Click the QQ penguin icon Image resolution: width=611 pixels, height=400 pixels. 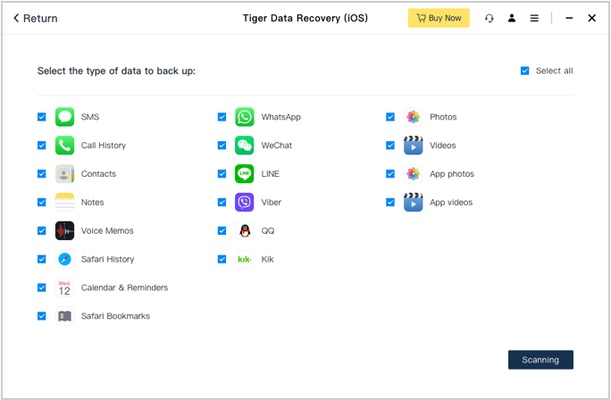pyautogui.click(x=244, y=231)
